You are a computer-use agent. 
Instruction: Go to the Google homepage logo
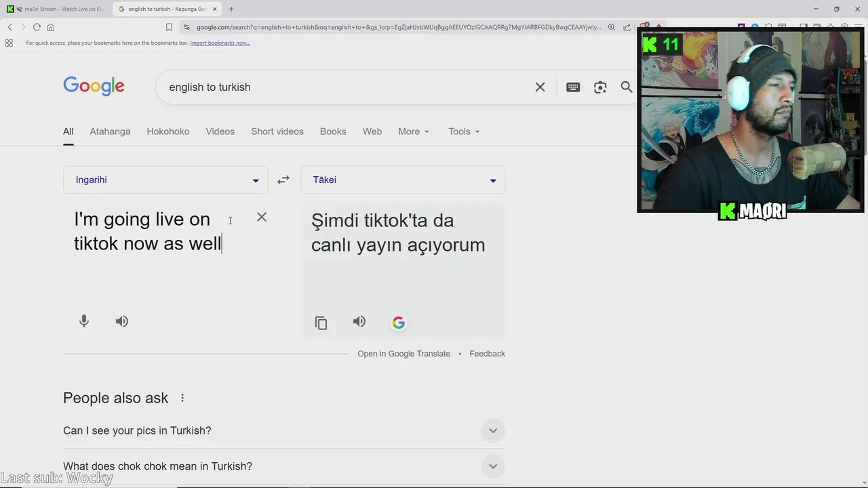tap(94, 86)
